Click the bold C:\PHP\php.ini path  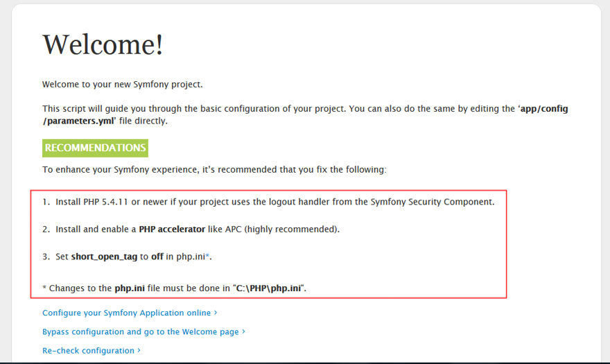269,288
